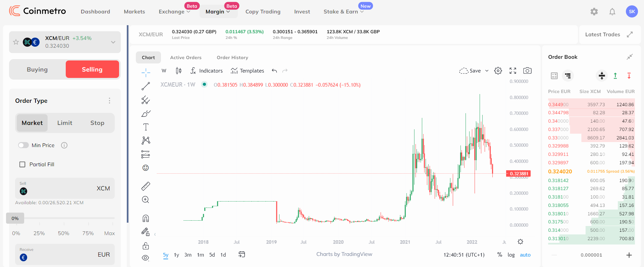This screenshot has height=267, width=644.
Task: Undo the last chart action
Action: (274, 71)
